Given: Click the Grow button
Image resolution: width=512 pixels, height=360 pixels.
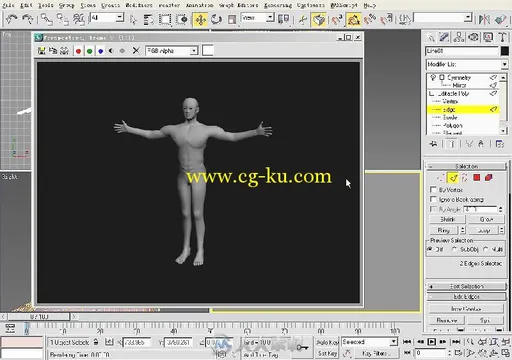Looking at the screenshot, I should pos(486,219).
